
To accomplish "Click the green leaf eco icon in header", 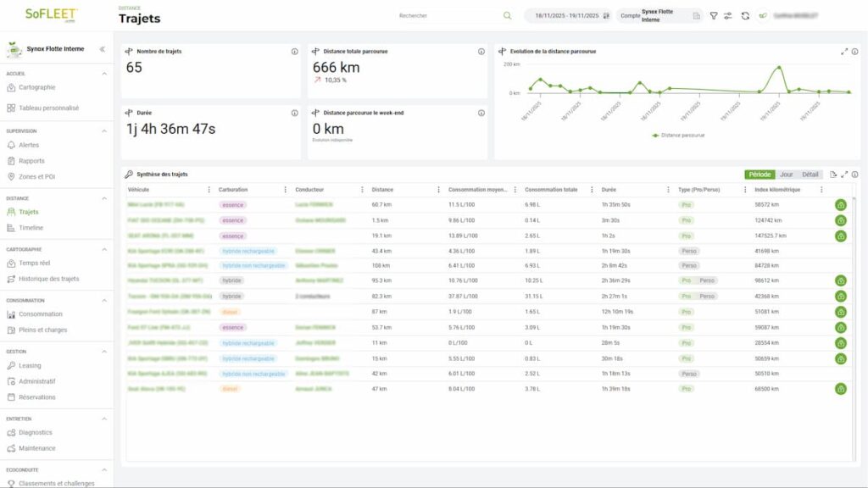I will [x=763, y=15].
